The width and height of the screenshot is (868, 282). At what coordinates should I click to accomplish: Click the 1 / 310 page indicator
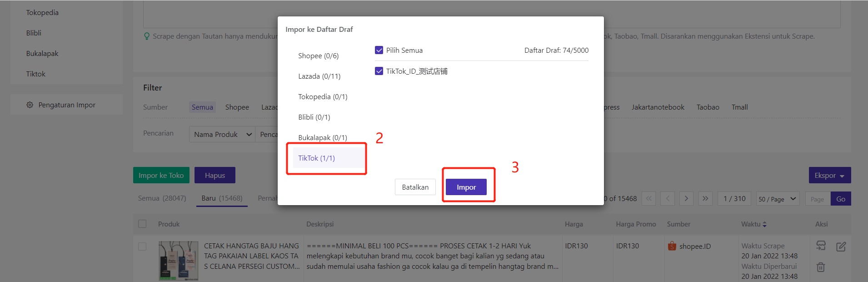click(734, 199)
